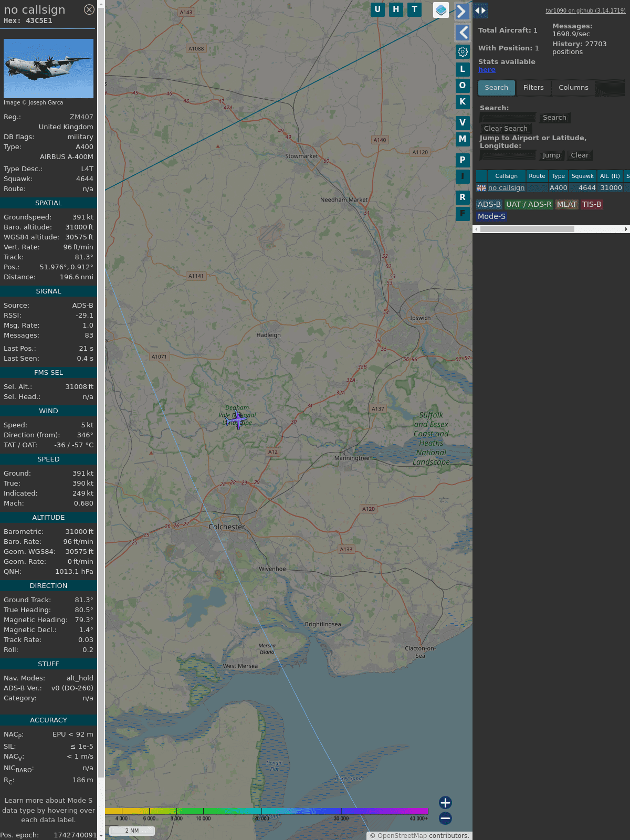Open registration ZM407 link

[81, 117]
